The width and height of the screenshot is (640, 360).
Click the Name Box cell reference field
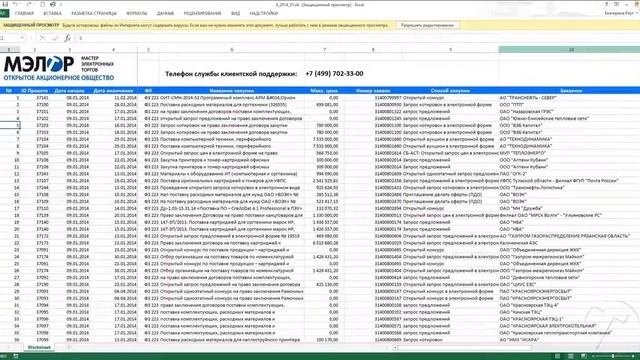tap(9, 38)
